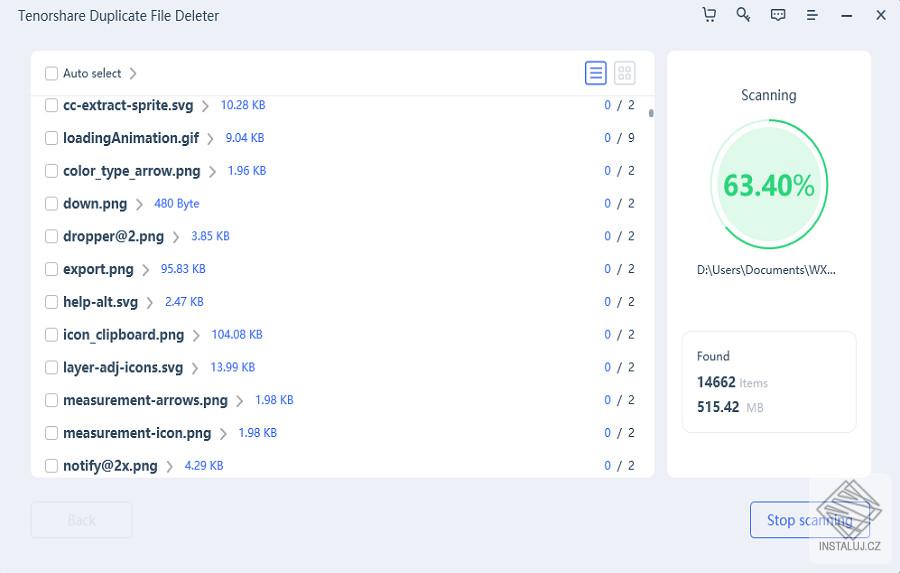Switch to grid thumbnail view
The image size is (900, 573).
624,73
